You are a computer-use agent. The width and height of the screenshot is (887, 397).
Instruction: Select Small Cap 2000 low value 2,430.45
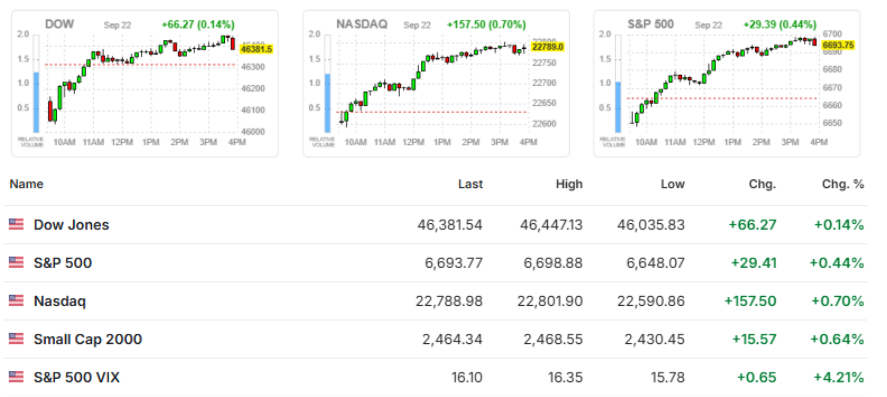click(655, 339)
